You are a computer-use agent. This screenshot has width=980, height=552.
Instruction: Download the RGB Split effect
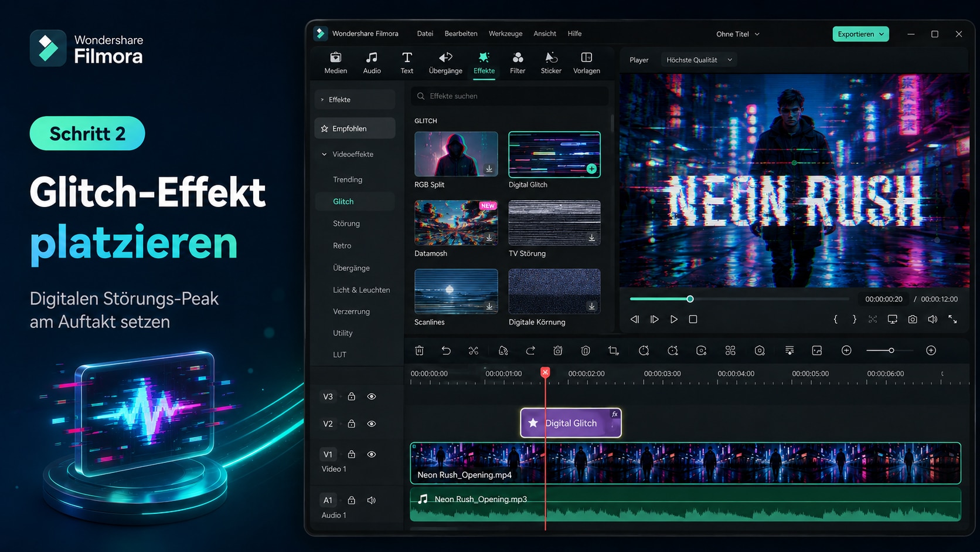tap(489, 169)
